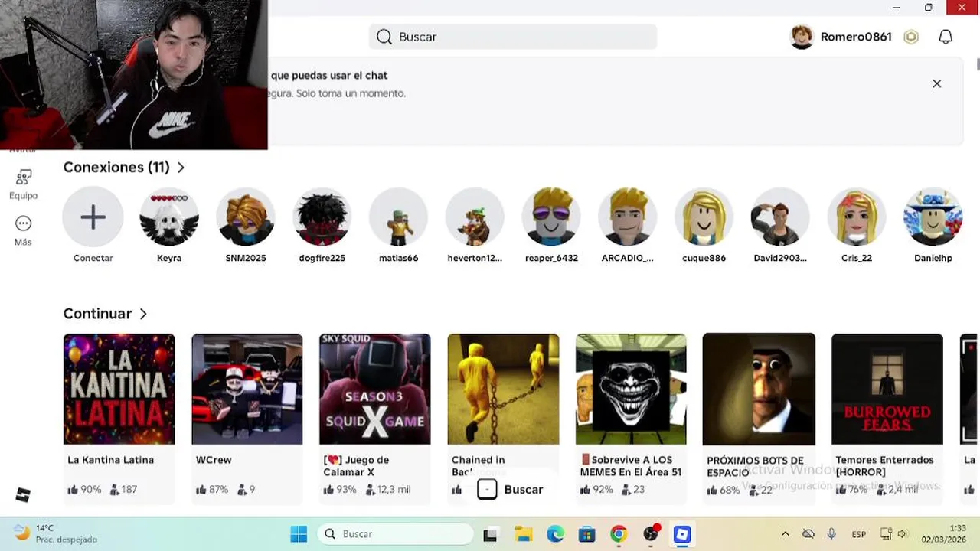Open the Equipo sidebar icon

coord(24,178)
